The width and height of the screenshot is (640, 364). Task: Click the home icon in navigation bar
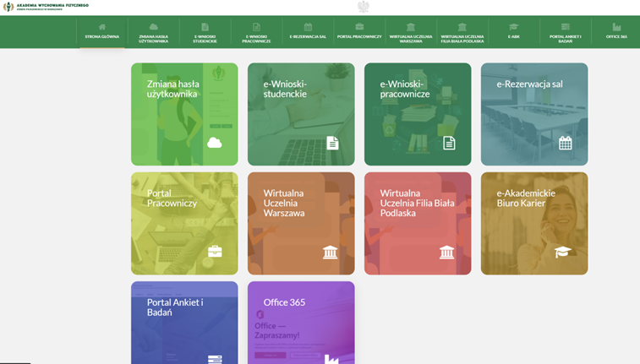click(x=102, y=27)
